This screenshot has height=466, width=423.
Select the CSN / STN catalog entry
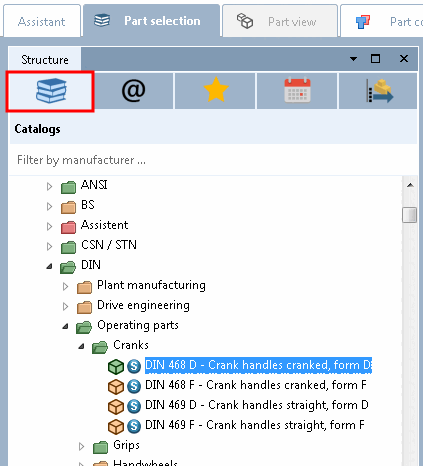coord(109,245)
